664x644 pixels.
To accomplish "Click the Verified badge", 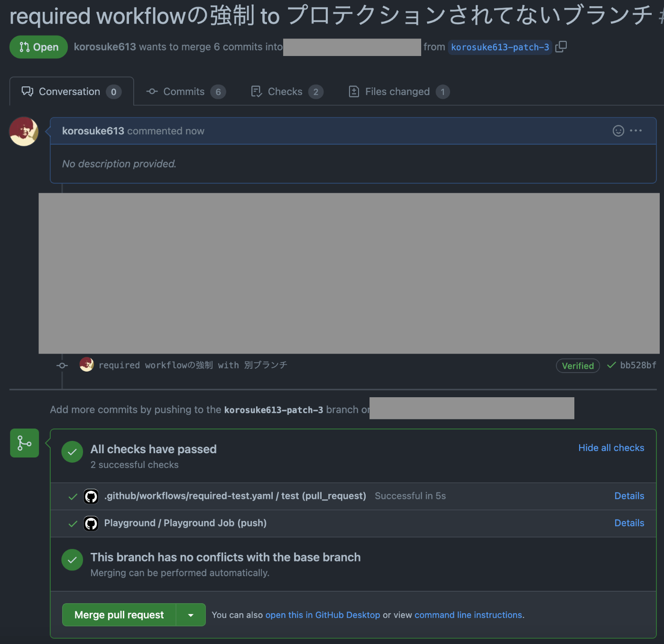I will point(578,365).
